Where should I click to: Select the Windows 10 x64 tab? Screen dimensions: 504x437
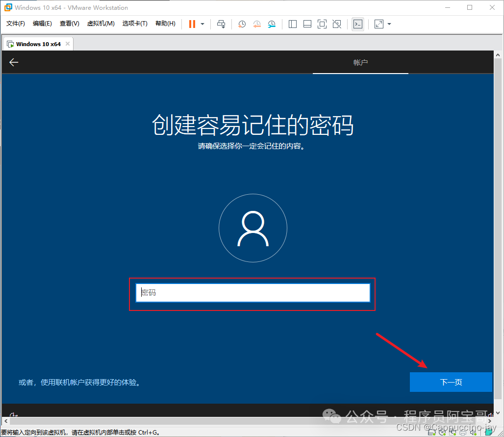(x=38, y=44)
